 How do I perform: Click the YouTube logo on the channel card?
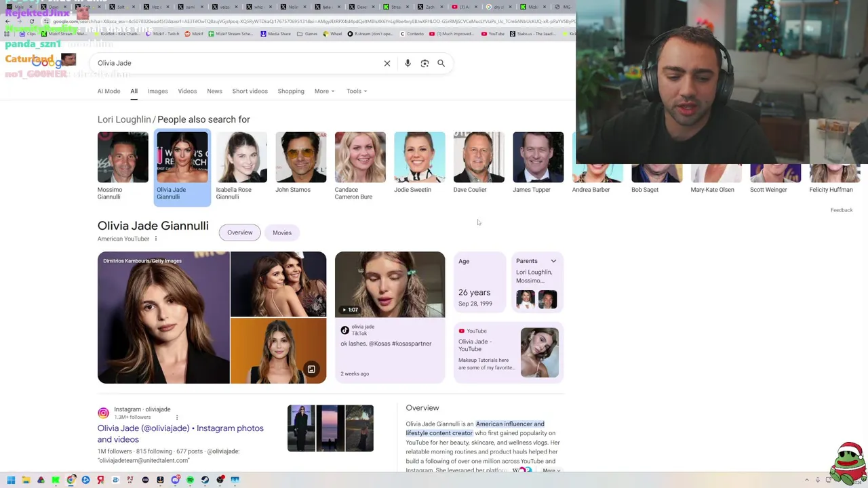462,331
